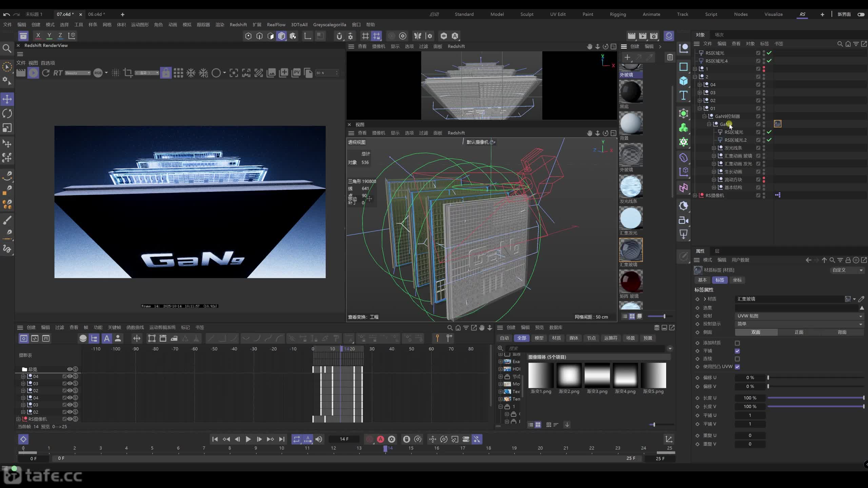Select the Rotate tool in left toolbar
Viewport: 868px width, 488px height.
click(x=7, y=114)
